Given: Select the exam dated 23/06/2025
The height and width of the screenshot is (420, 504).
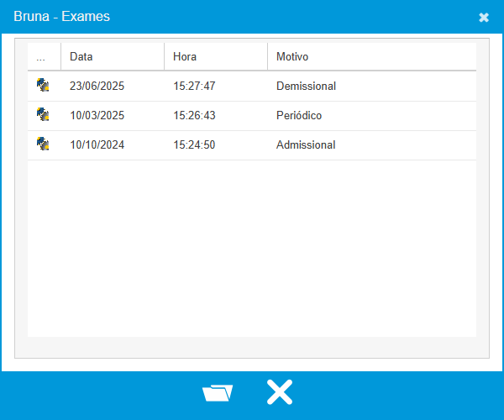Looking at the screenshot, I should click(97, 86).
